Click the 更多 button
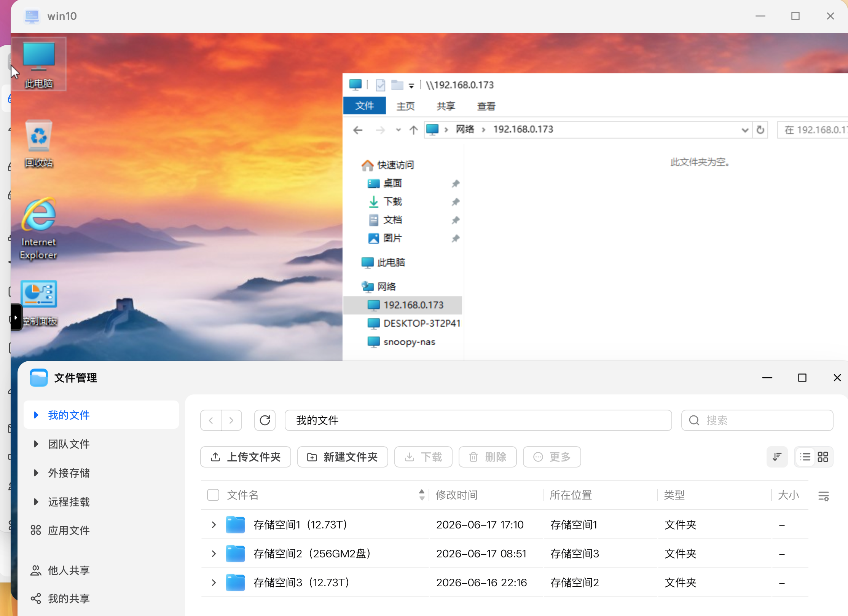 pyautogui.click(x=552, y=457)
